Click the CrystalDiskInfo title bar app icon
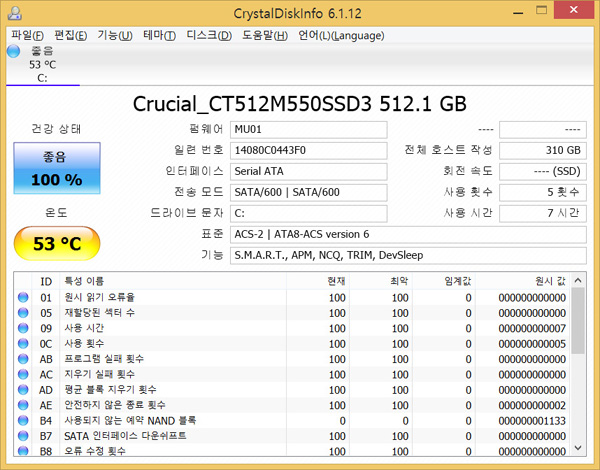This screenshot has height=470, width=600. point(15,13)
